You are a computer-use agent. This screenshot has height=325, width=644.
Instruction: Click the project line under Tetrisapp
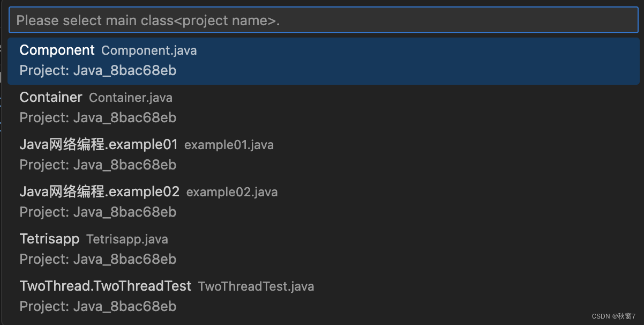[98, 260]
